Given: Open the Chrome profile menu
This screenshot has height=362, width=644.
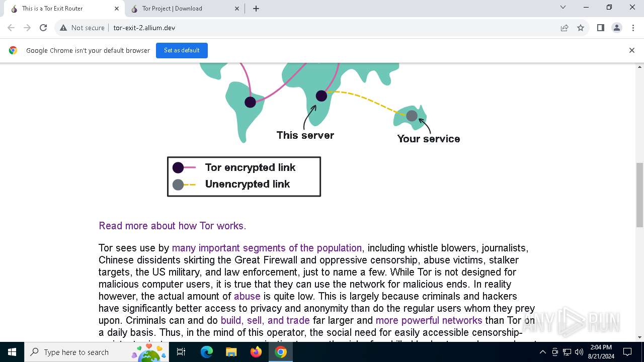Looking at the screenshot, I should pos(617,28).
